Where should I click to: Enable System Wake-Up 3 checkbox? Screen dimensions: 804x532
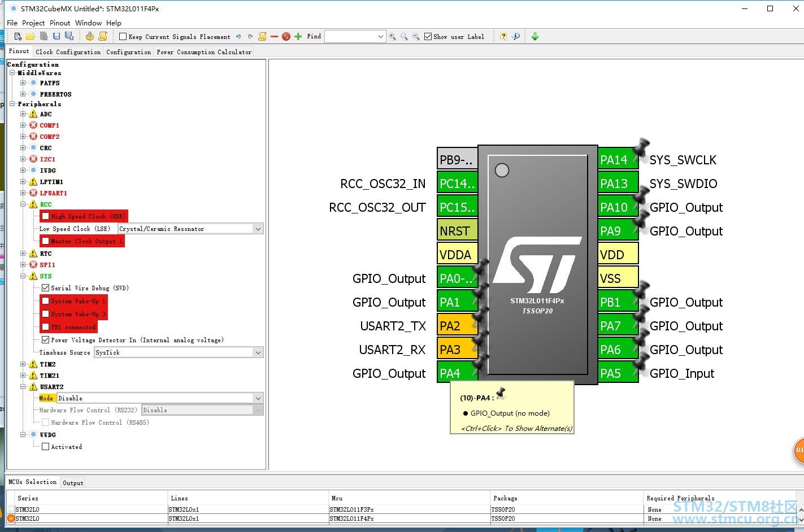click(x=46, y=314)
